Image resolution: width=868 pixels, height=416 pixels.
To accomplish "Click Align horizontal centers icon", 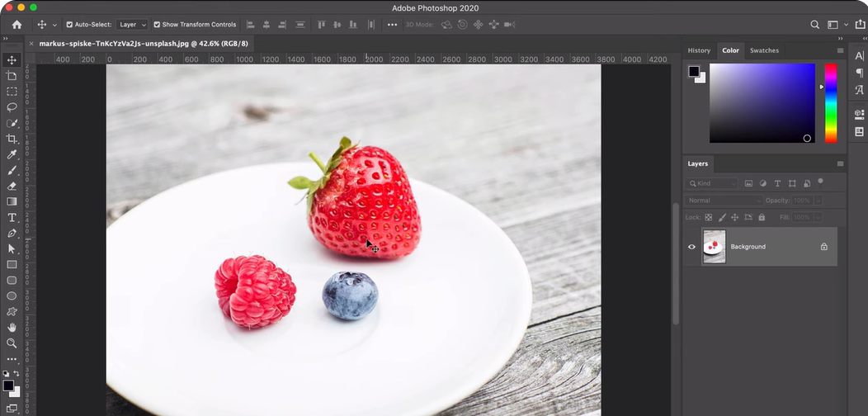I will (x=267, y=25).
